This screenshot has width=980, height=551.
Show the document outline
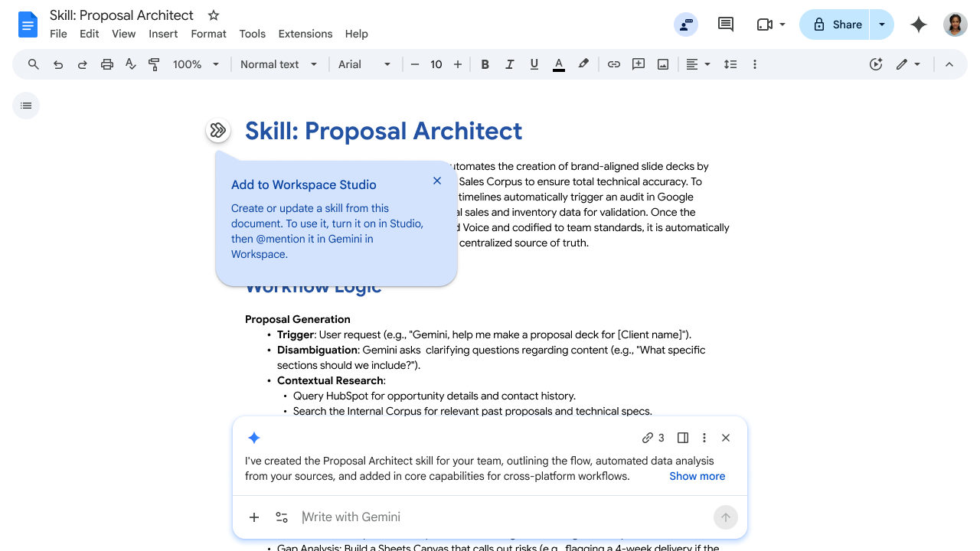pos(26,106)
